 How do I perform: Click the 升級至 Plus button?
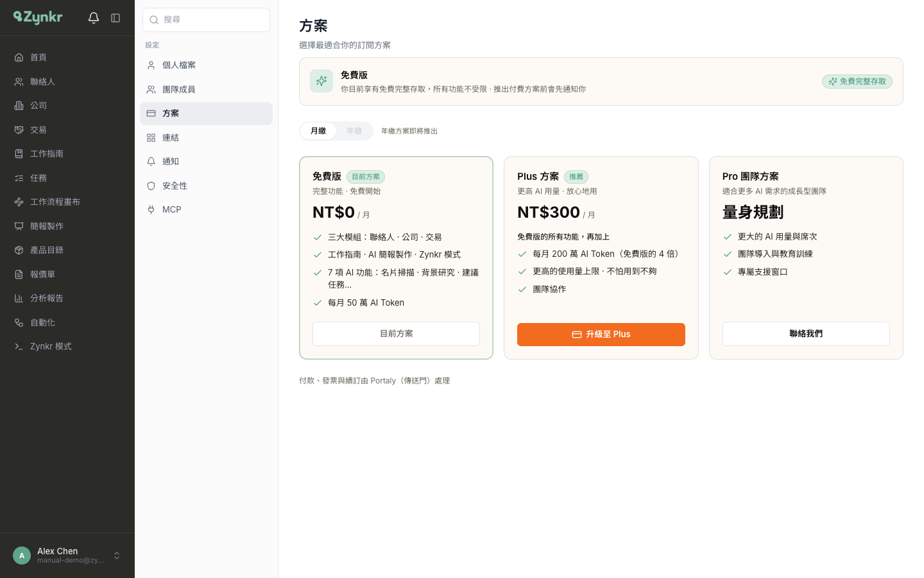tap(601, 335)
